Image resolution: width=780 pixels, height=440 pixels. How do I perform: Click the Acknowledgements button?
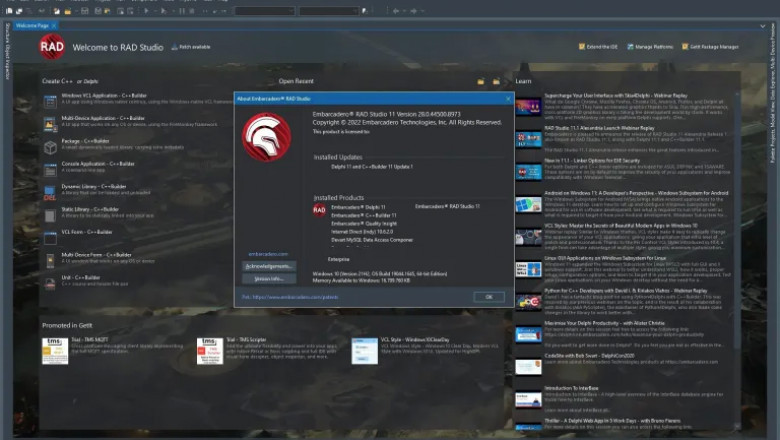(x=269, y=266)
